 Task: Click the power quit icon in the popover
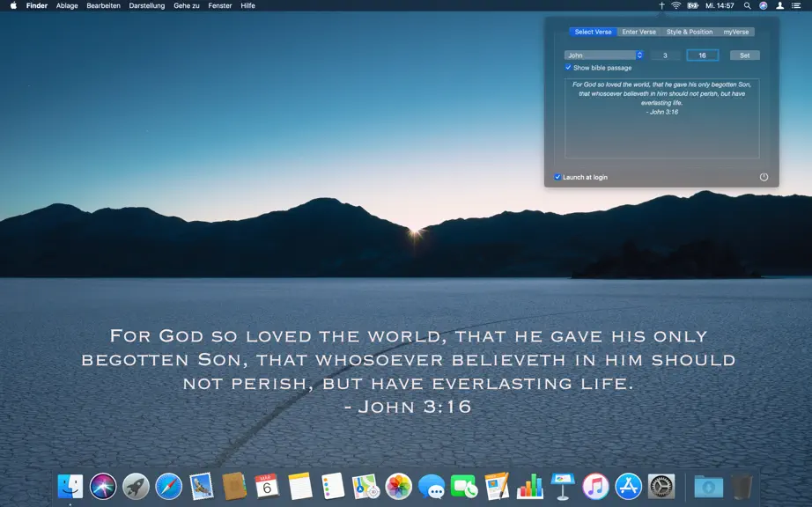coord(764,177)
